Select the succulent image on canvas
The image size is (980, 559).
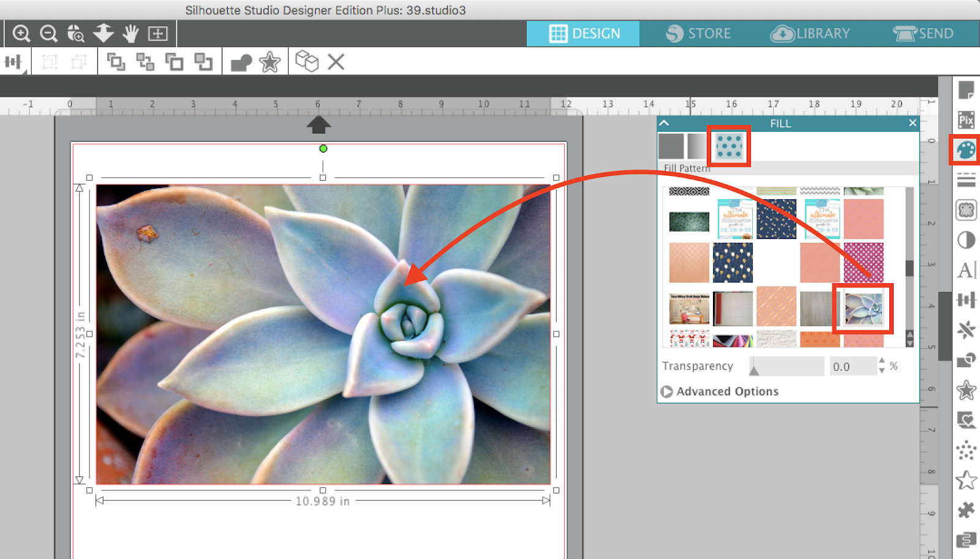click(323, 334)
